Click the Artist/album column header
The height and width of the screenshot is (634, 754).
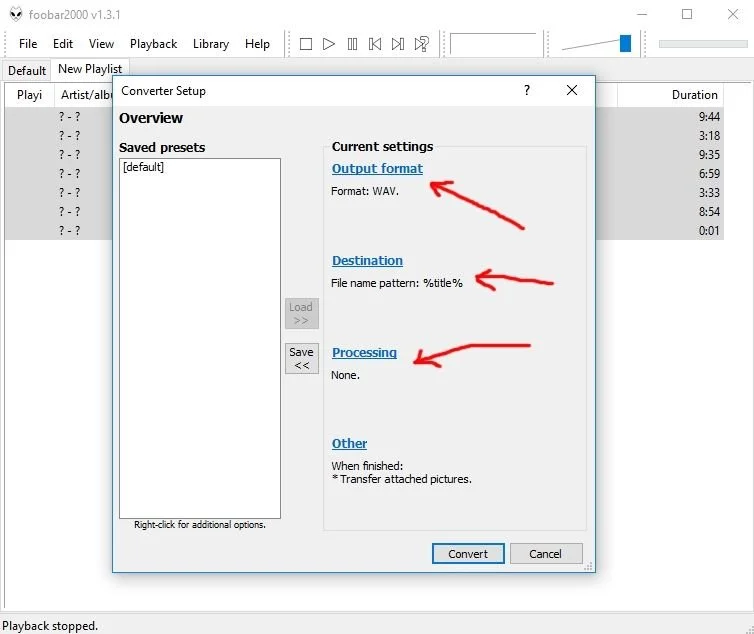(x=86, y=95)
